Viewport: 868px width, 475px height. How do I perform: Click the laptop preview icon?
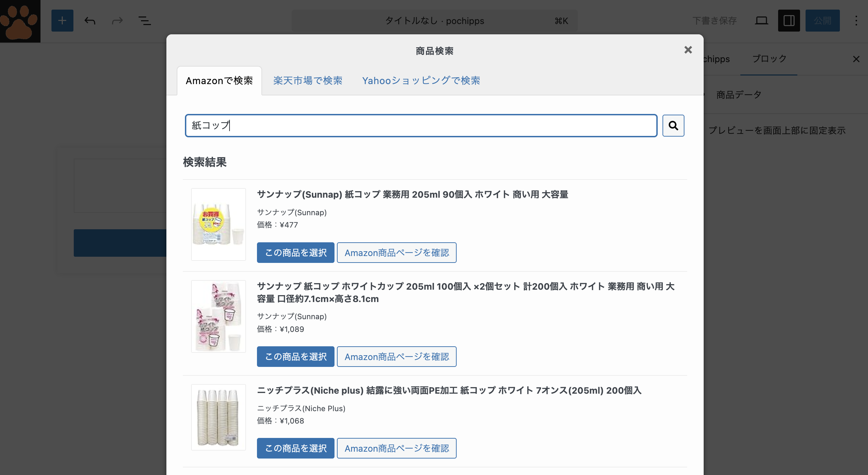pos(761,21)
